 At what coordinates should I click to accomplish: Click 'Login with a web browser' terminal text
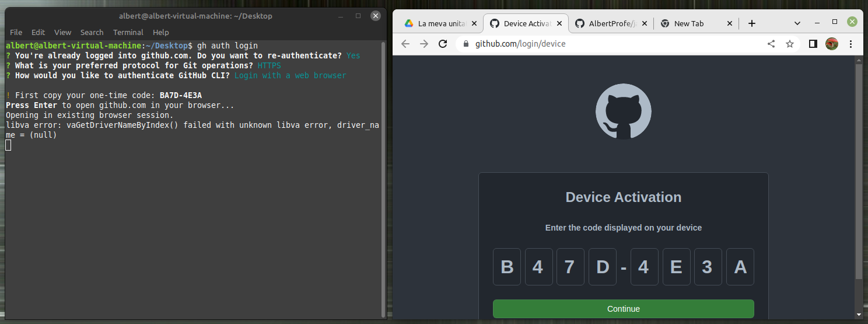coord(290,75)
